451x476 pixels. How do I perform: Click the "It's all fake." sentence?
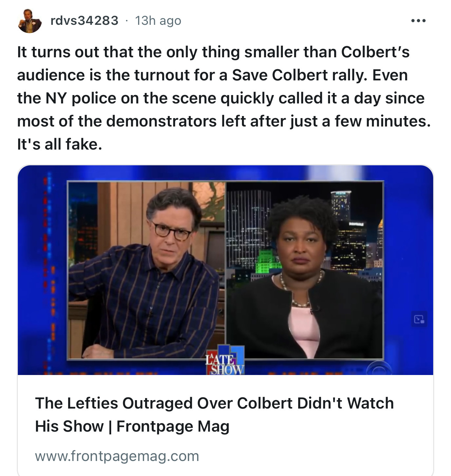click(59, 144)
